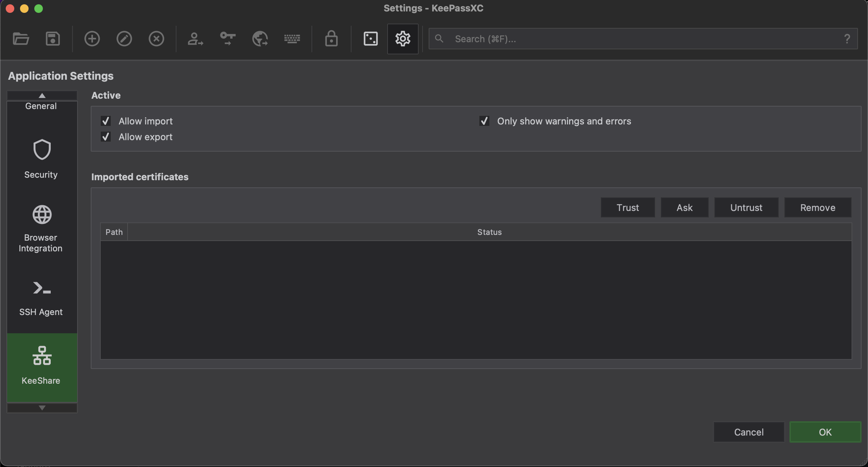The image size is (868, 467).
Task: Edit the selected entry
Action: tap(124, 39)
